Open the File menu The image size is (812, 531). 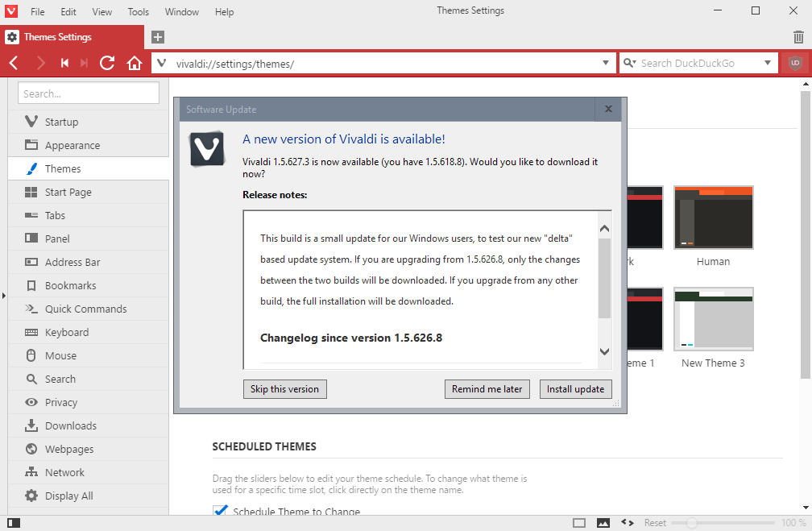click(x=37, y=11)
